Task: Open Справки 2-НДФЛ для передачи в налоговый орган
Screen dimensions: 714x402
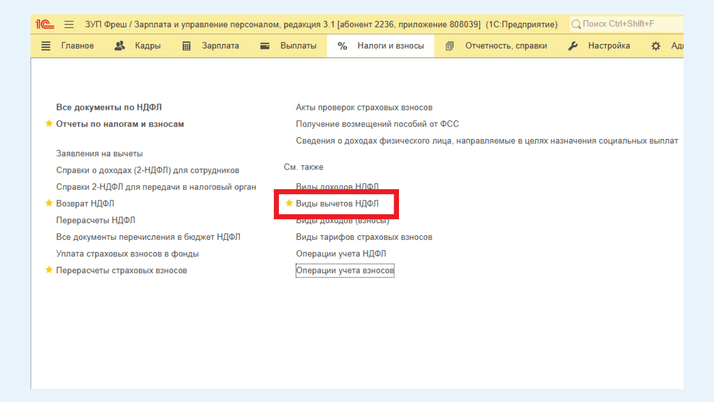Action: coord(156,187)
